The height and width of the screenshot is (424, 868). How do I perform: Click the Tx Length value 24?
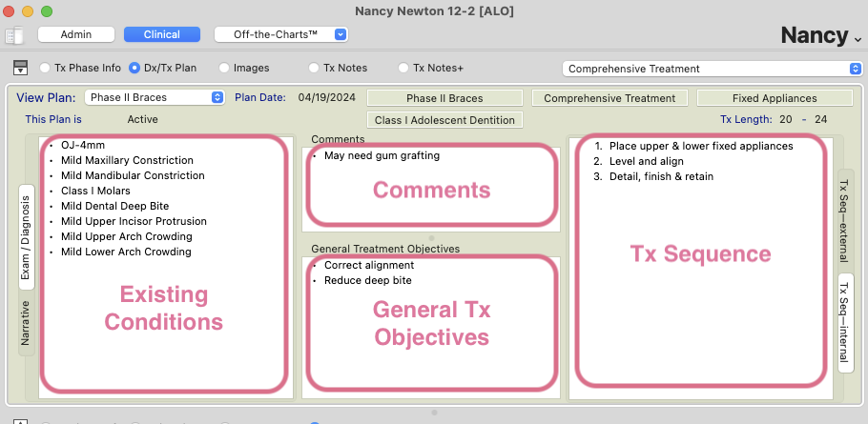[x=821, y=119]
